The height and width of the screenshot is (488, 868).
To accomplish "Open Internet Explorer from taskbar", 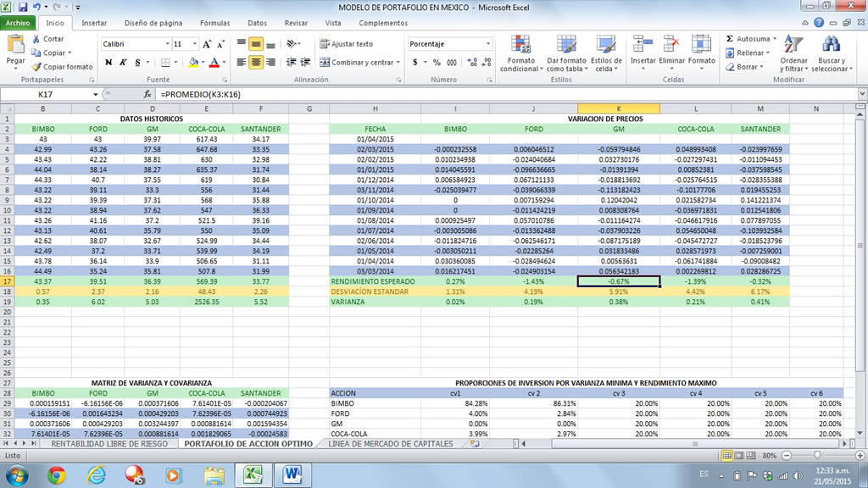I will tap(96, 474).
